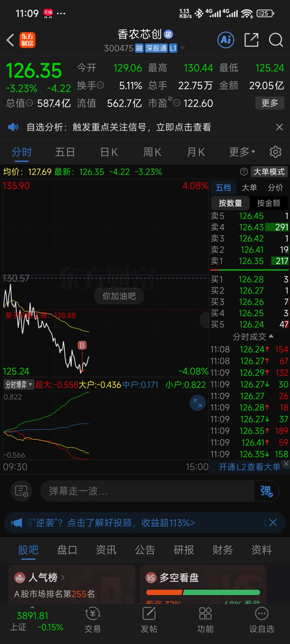The height and width of the screenshot is (644, 290).
Task: Open chart settings gear icon
Action: (x=275, y=152)
